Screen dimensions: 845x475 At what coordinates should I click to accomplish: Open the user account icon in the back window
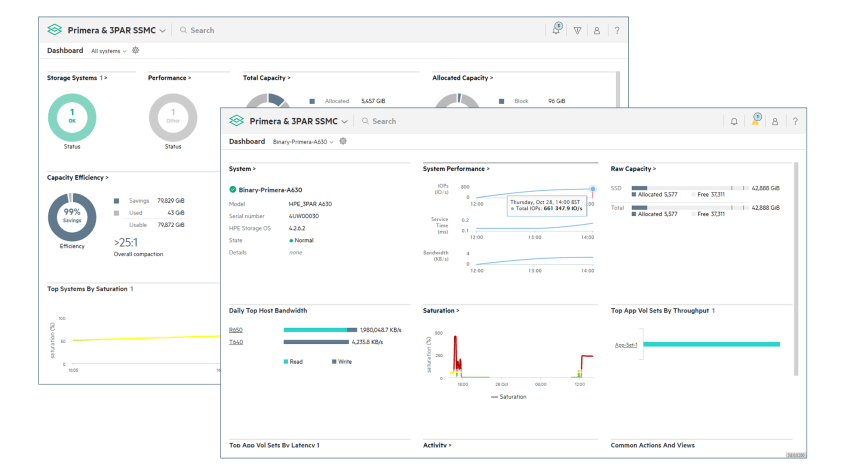597,31
